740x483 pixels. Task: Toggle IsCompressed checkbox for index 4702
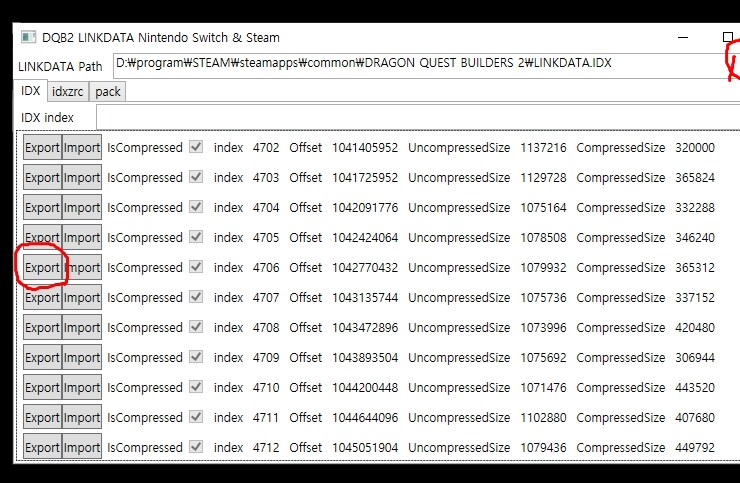click(x=196, y=147)
